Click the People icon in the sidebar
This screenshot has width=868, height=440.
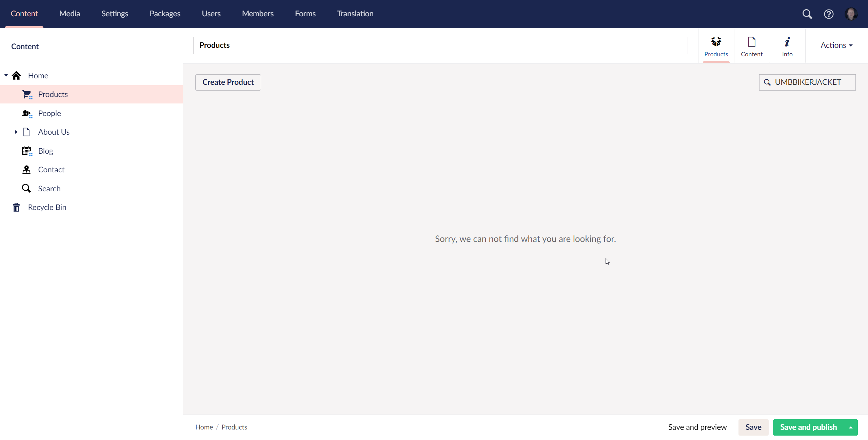click(x=27, y=113)
